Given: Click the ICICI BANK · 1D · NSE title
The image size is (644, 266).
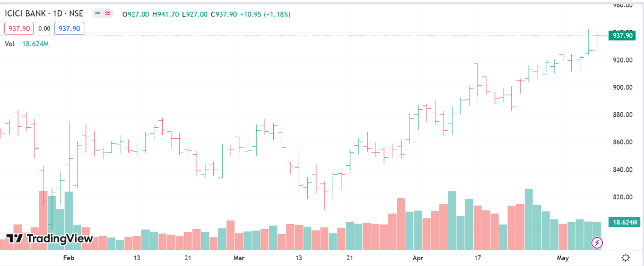Looking at the screenshot, I should pyautogui.click(x=45, y=14).
